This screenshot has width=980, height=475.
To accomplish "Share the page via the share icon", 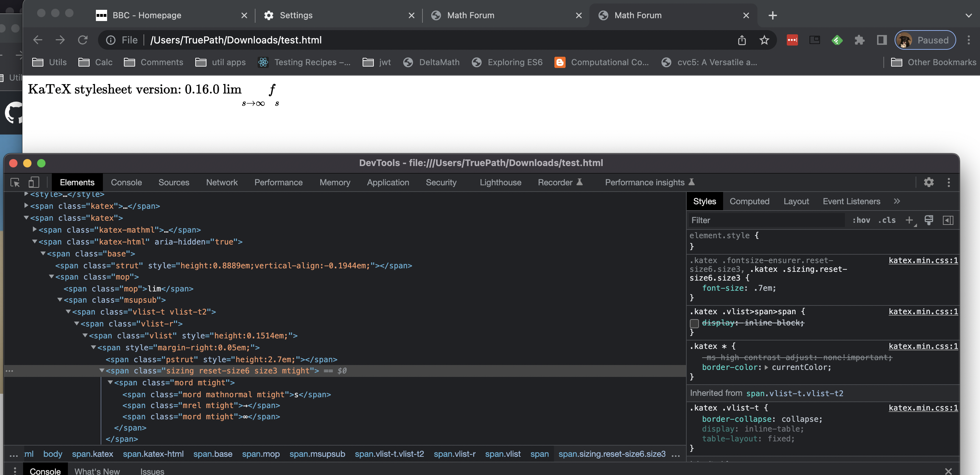I will tap(742, 40).
